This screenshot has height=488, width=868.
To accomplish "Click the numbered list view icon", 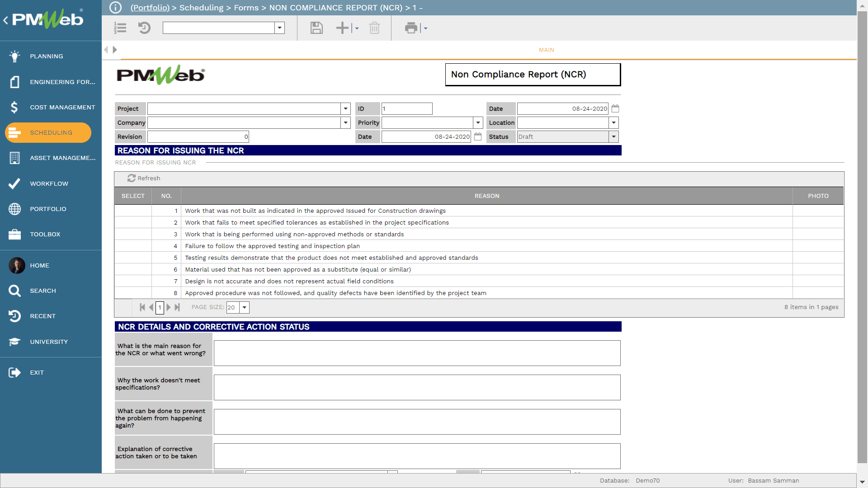I will [120, 28].
